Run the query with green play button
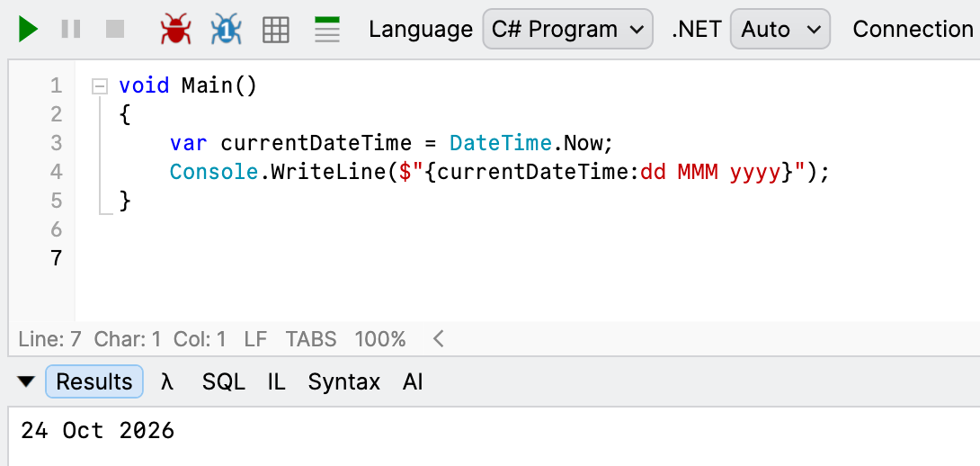Screen dimensions: 980x466 pyautogui.click(x=28, y=30)
